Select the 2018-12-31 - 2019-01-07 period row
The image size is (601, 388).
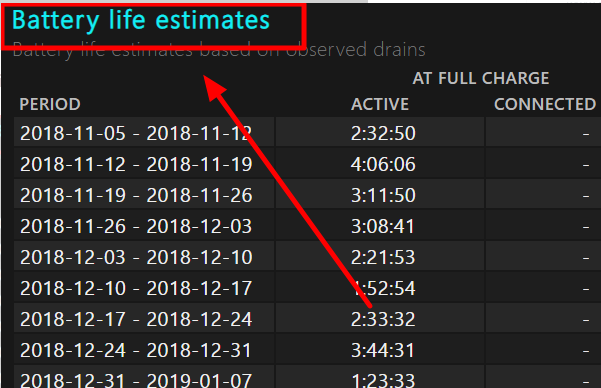click(x=307, y=377)
